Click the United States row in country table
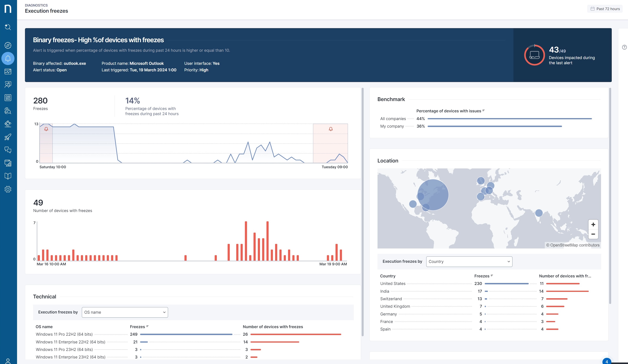 click(393, 284)
